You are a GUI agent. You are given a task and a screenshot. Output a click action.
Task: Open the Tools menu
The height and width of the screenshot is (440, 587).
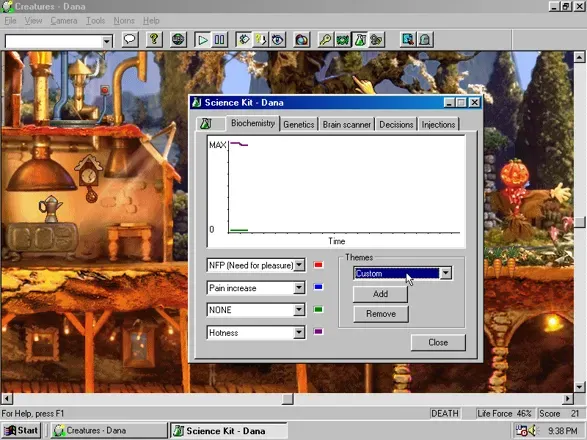95,21
